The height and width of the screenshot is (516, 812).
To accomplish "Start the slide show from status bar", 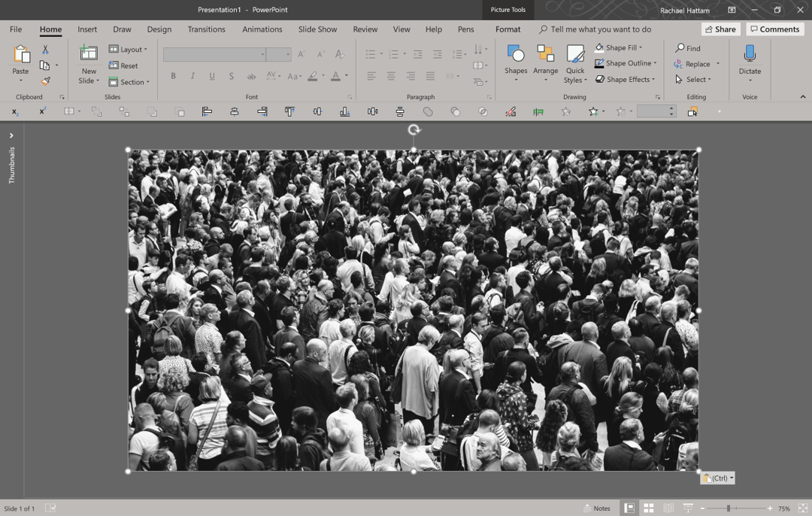I will tap(687, 508).
